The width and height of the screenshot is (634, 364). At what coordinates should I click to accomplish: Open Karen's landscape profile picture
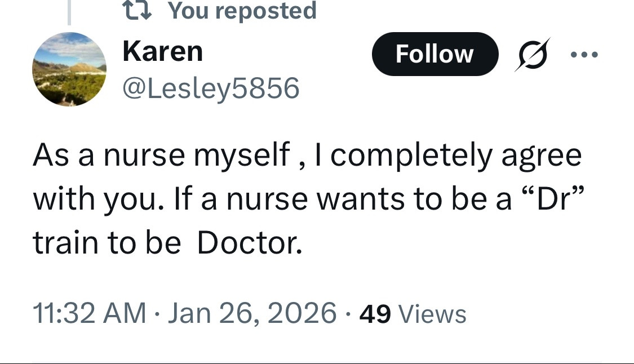click(69, 69)
